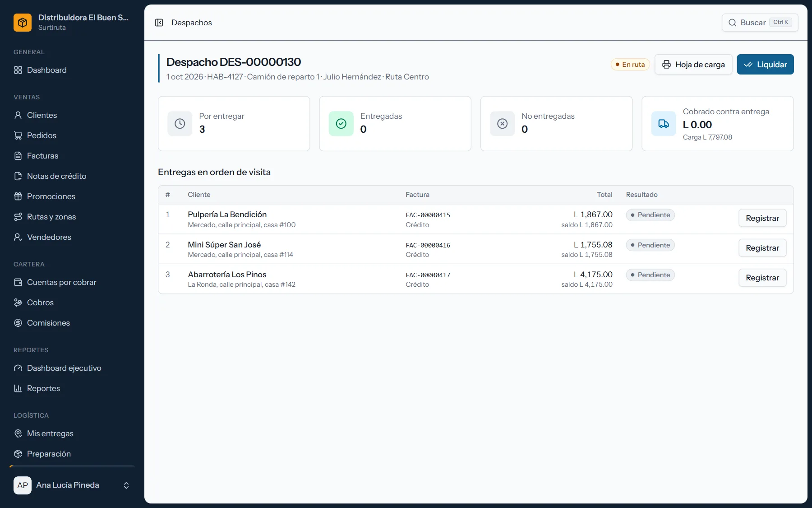
Task: Click the Distribuidora El Buen S... company name
Action: (83, 18)
